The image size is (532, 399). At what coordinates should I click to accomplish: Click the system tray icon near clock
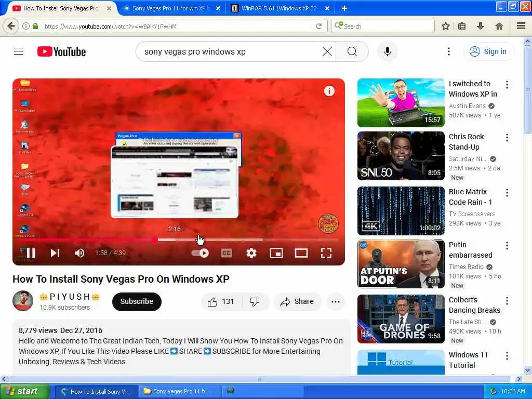tap(494, 392)
